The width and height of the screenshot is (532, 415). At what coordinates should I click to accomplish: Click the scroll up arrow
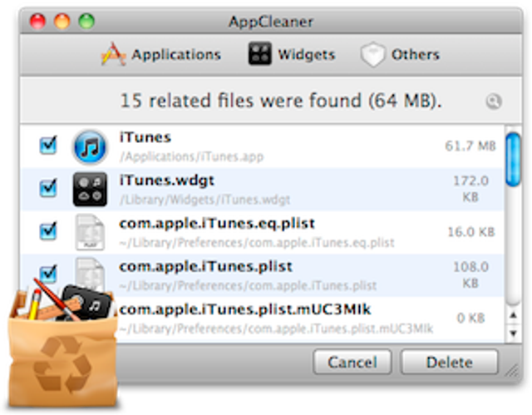(x=514, y=315)
